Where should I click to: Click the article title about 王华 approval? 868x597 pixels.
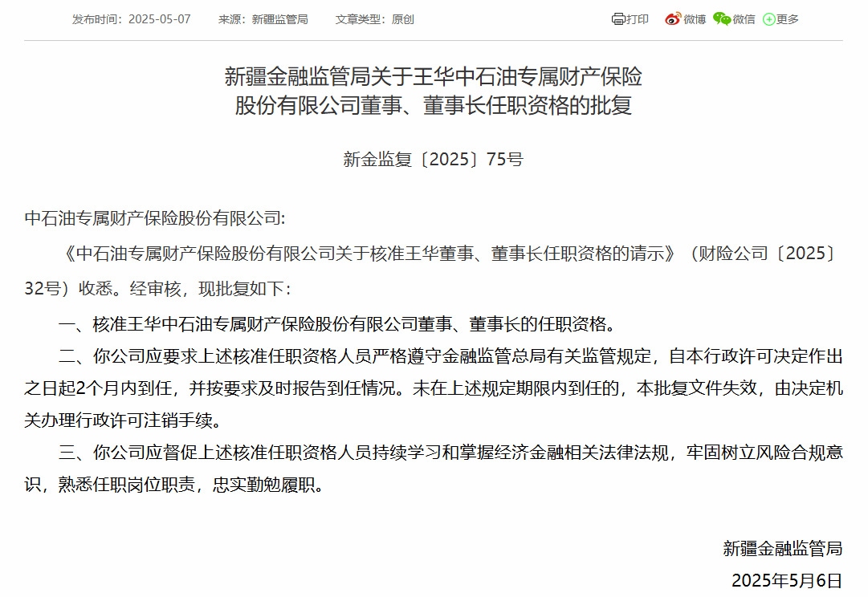point(434,91)
